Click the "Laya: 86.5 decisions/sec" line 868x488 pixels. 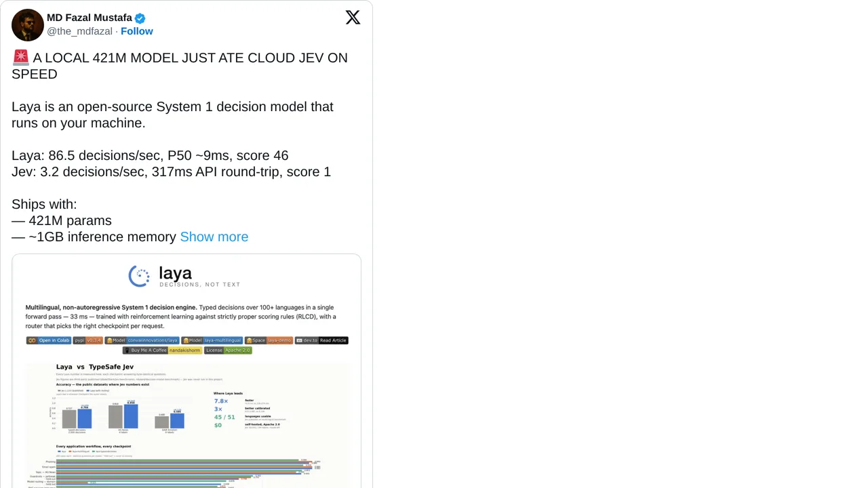point(150,155)
